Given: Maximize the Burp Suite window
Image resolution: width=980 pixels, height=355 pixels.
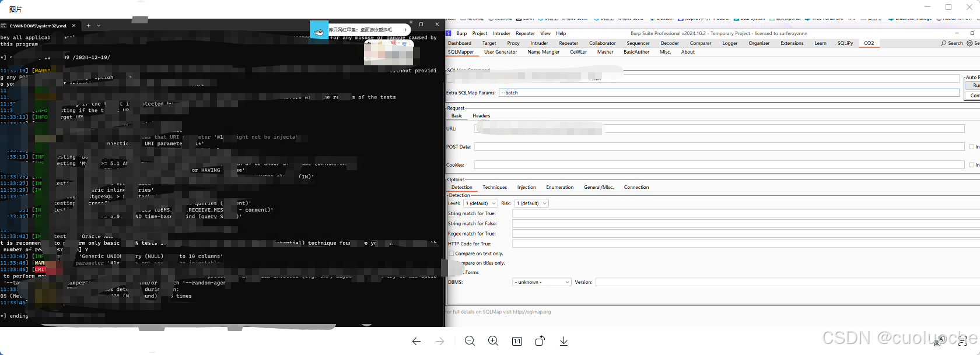Looking at the screenshot, I should [972, 33].
